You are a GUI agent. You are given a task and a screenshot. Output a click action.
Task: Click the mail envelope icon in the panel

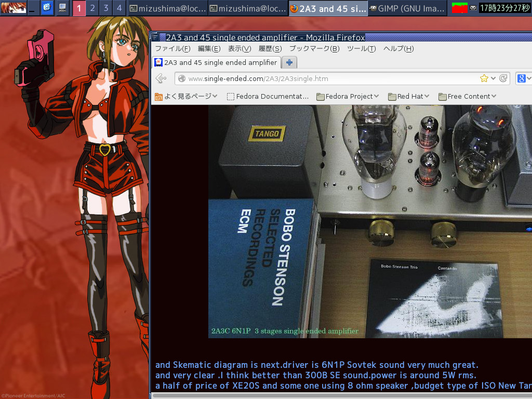(473, 8)
